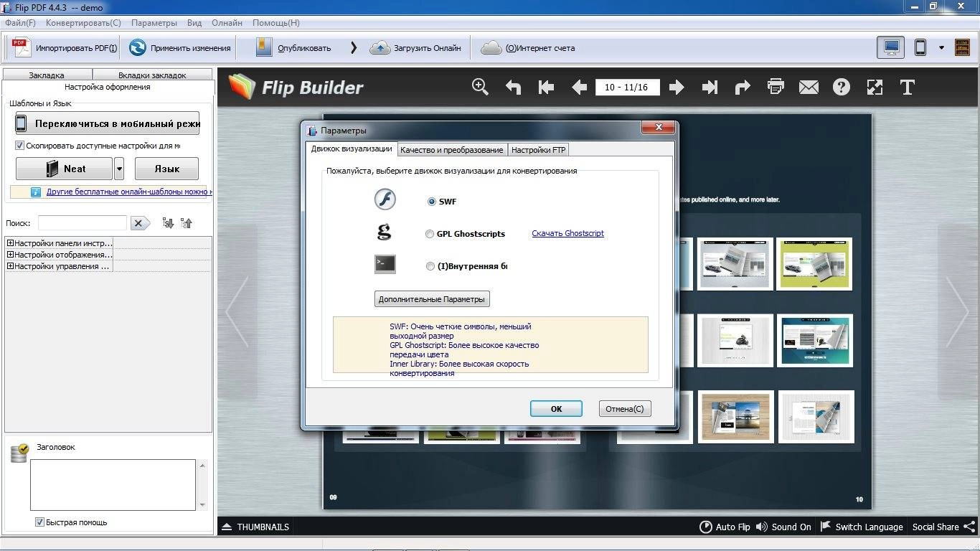Follow the Скачать Ghostscript link
980x551 pixels.
(567, 233)
